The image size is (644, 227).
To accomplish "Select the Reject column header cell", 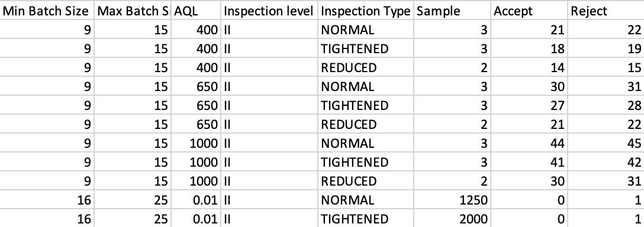I will point(606,11).
